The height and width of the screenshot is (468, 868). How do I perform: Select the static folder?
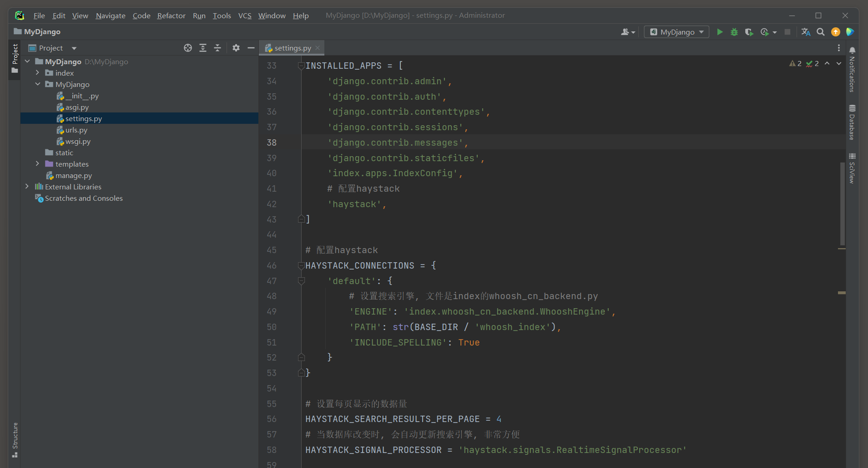tap(64, 153)
